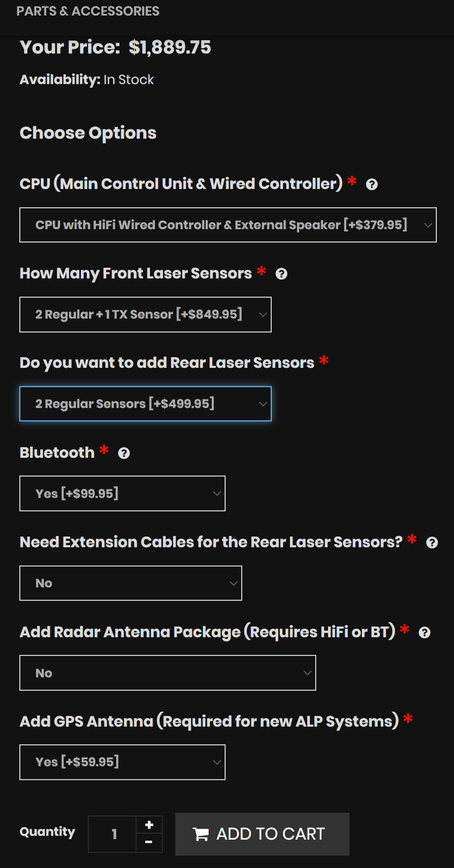Click cart icon in Add to Cart
Viewport: 454px width, 868px height.
201,834
